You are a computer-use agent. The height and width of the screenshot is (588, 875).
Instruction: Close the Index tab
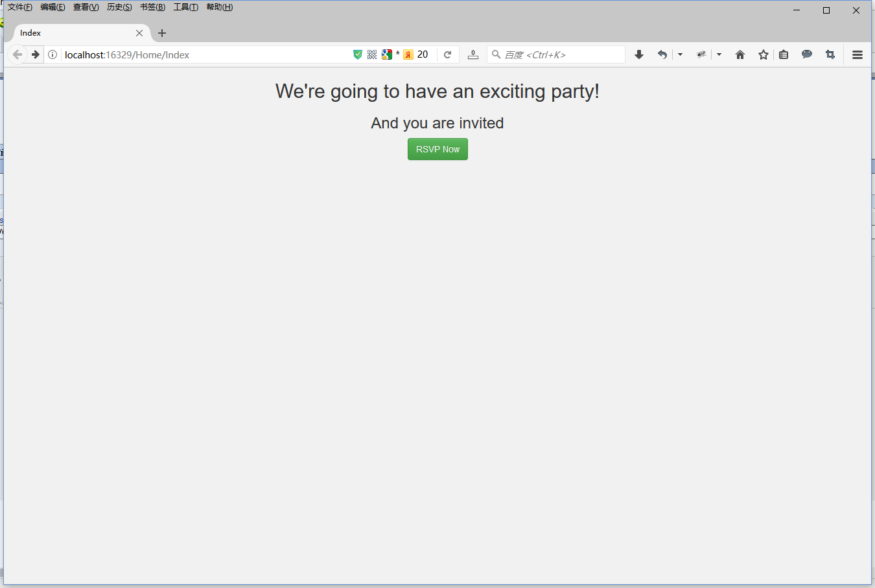pyautogui.click(x=139, y=33)
